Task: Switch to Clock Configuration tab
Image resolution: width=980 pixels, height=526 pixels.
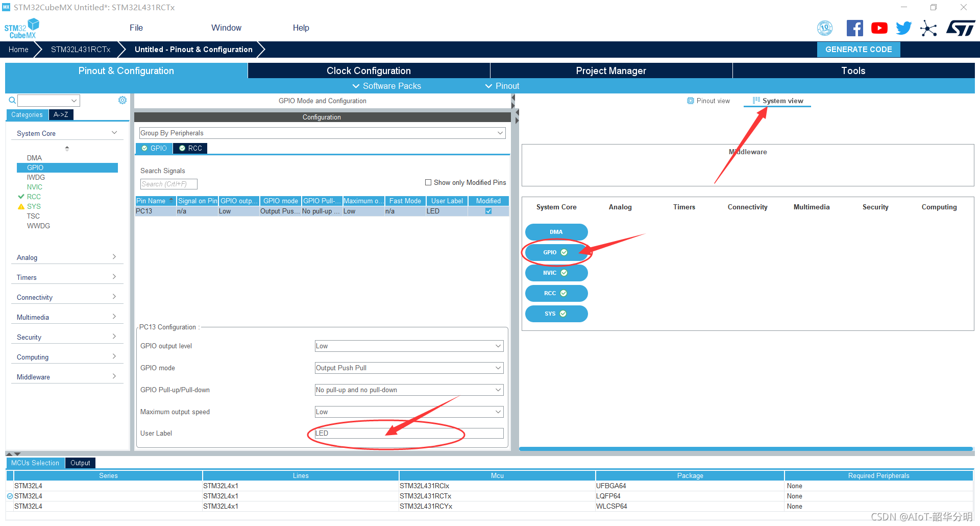Action: click(x=369, y=70)
